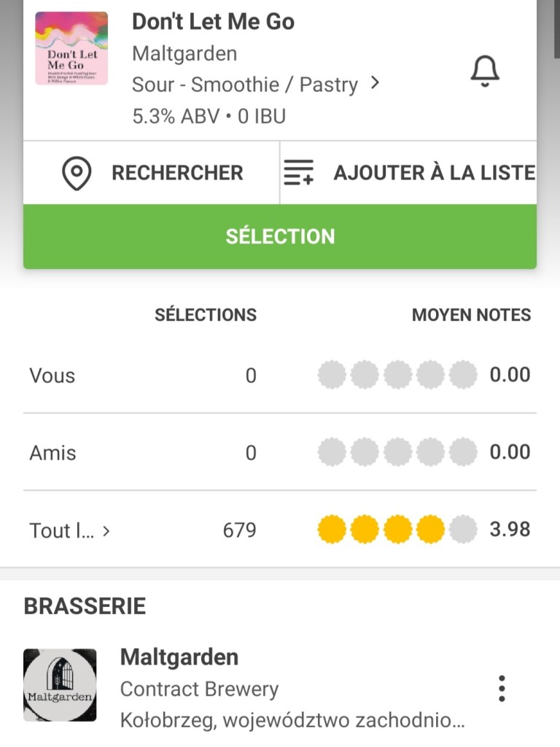Viewport: 560px width, 747px height.
Task: Open the 679 total check-ins count
Action: pyautogui.click(x=239, y=530)
